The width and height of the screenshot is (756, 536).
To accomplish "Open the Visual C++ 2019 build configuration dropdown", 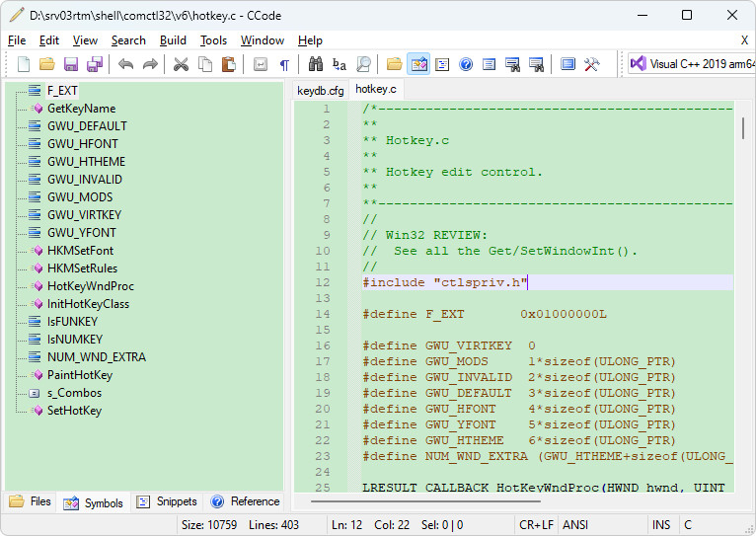I will [692, 63].
